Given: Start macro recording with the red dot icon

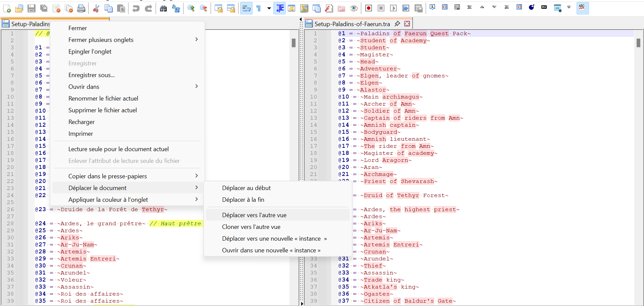Looking at the screenshot, I should point(369,8).
